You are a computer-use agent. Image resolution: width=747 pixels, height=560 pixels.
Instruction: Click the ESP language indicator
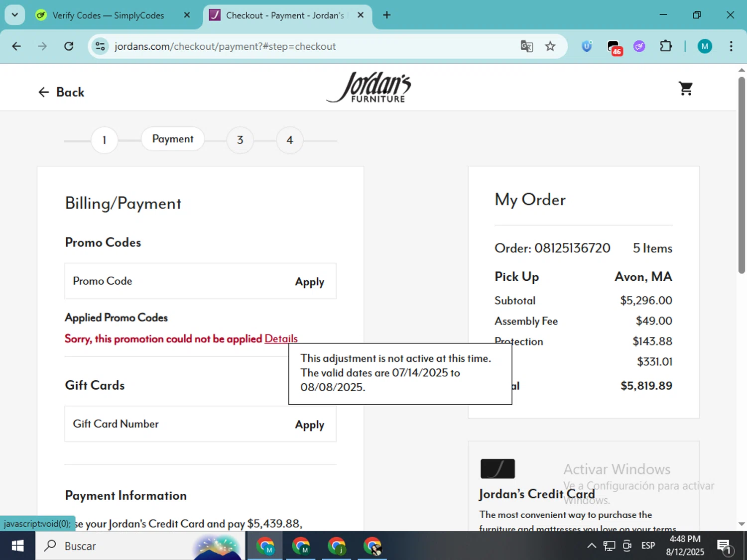648,546
